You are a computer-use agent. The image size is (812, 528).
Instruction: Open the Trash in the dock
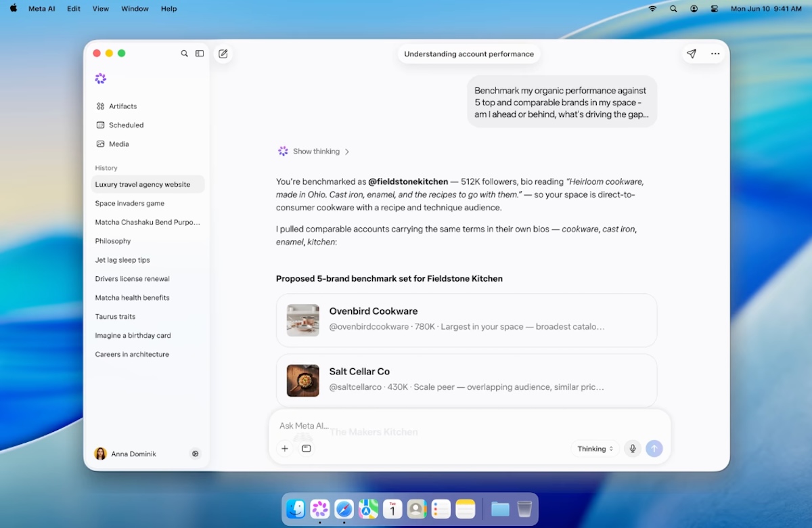[524, 509]
